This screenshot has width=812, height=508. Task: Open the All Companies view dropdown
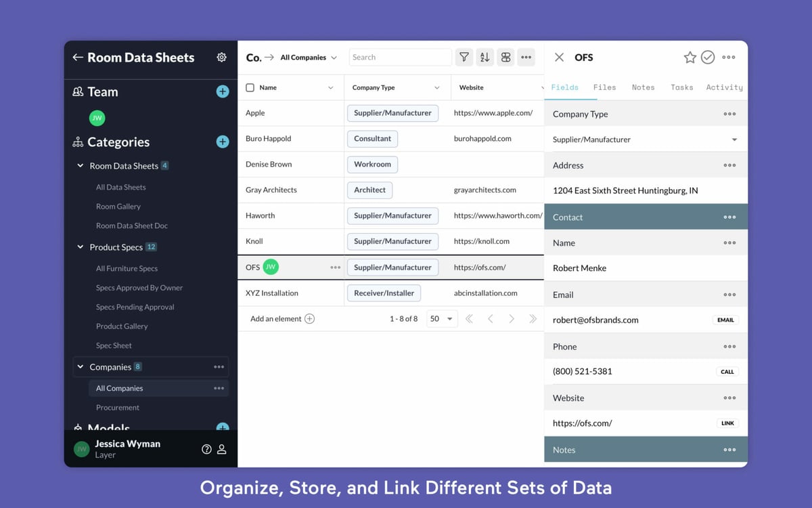tap(309, 58)
